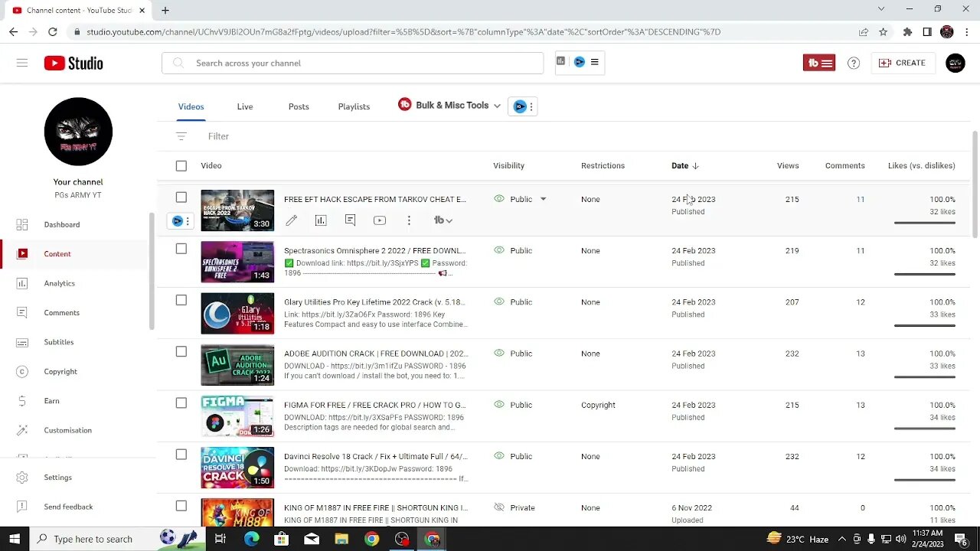Open the Help question mark icon
This screenshot has height=551, width=980.
click(854, 63)
